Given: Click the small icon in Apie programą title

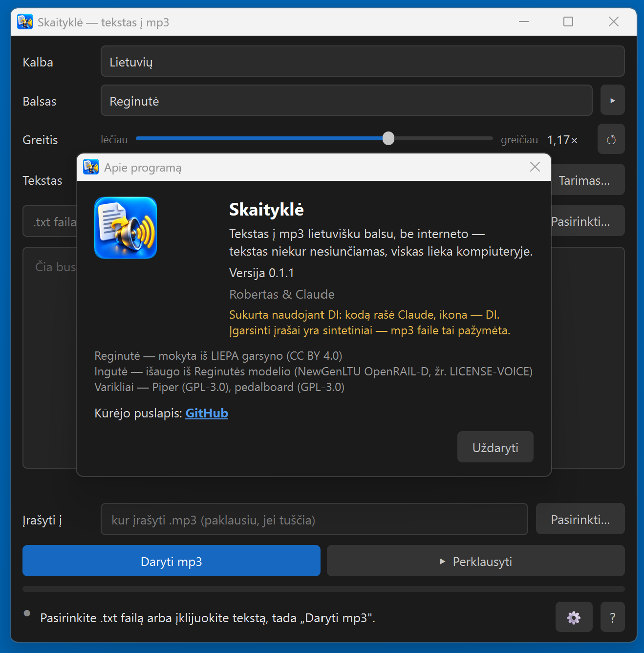Looking at the screenshot, I should click(x=91, y=167).
